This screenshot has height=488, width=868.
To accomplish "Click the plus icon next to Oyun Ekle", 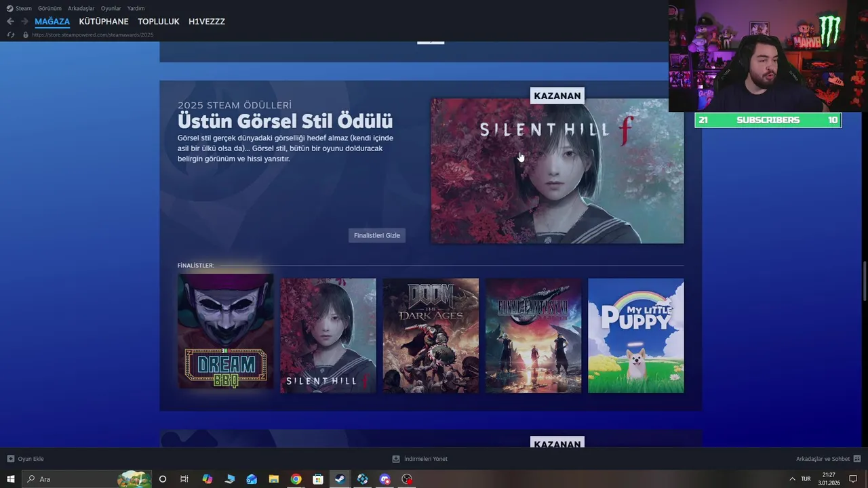I will click(x=10, y=459).
